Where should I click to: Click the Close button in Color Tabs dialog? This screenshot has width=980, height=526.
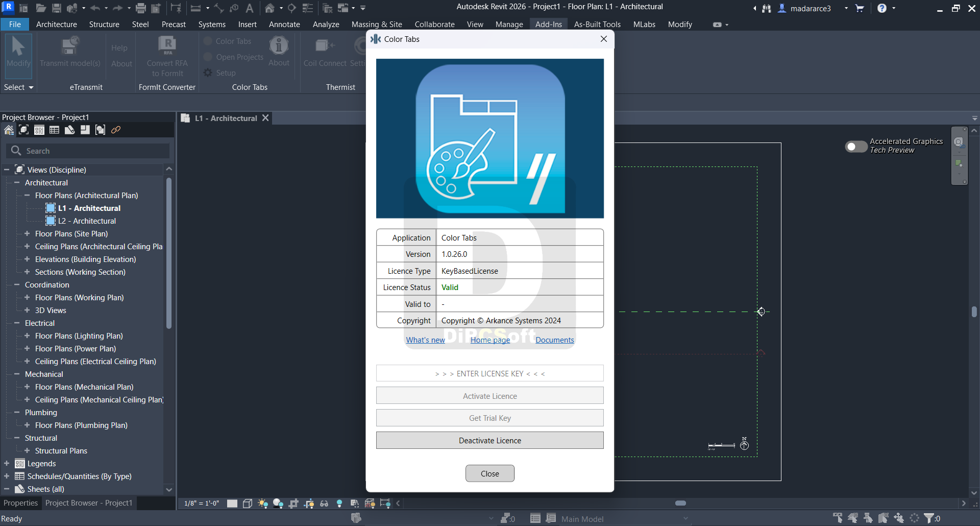[x=490, y=473]
